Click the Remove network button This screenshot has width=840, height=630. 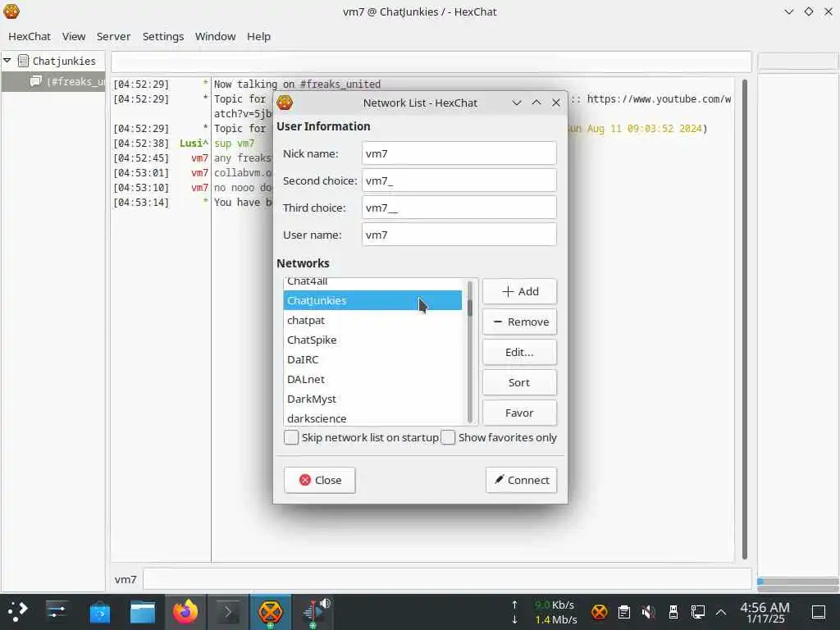pos(519,322)
